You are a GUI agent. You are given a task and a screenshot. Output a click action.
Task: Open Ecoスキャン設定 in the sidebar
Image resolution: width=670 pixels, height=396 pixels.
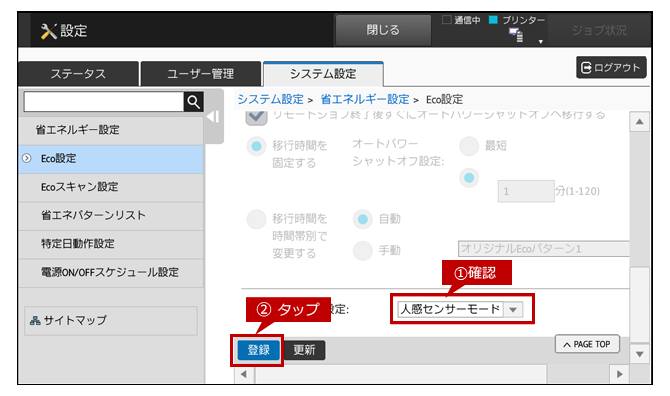coord(111,188)
